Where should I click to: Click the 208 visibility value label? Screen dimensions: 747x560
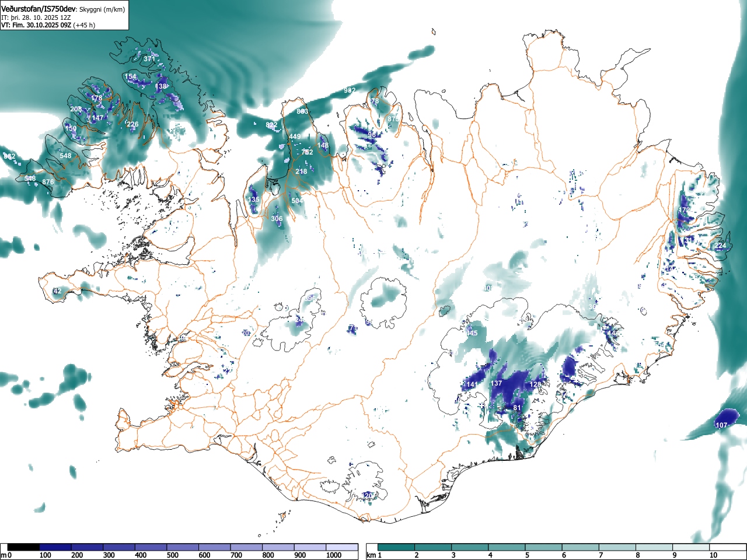(x=76, y=110)
